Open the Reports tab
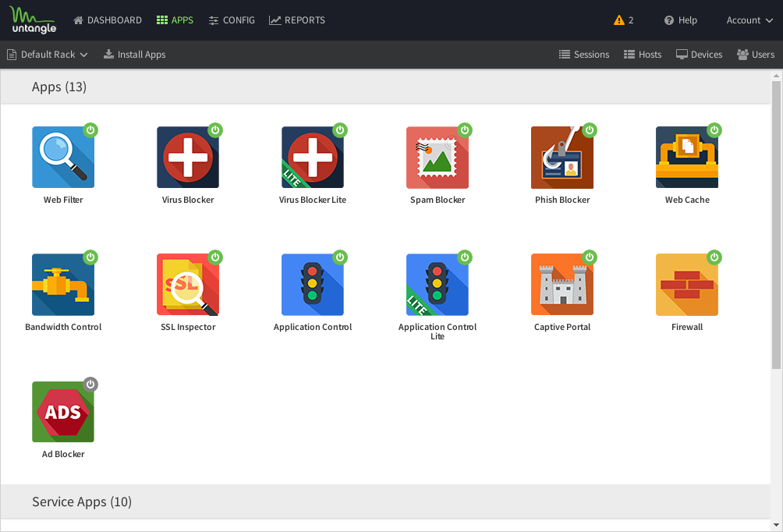 pyautogui.click(x=297, y=20)
